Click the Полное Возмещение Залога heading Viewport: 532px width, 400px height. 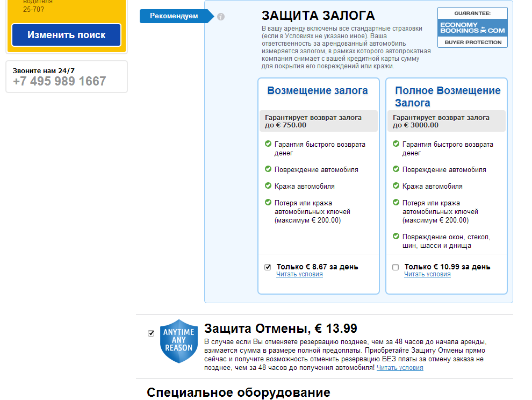(x=448, y=97)
